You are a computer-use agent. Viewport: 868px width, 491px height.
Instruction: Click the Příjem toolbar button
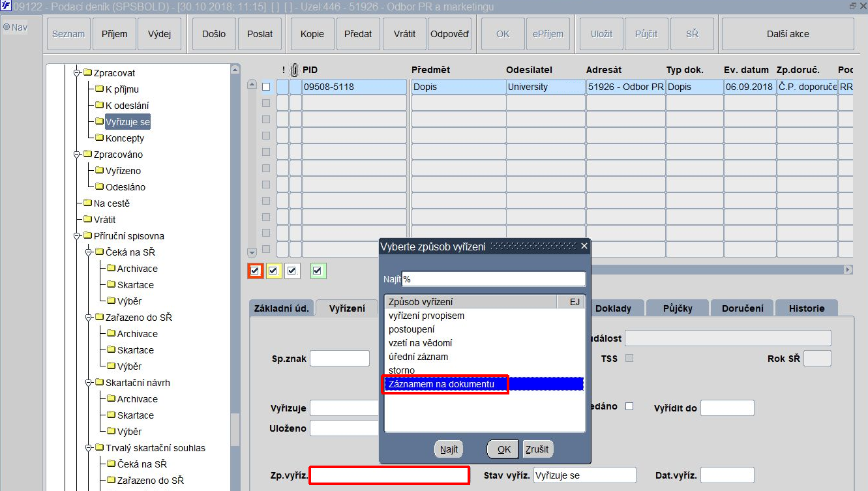[114, 34]
